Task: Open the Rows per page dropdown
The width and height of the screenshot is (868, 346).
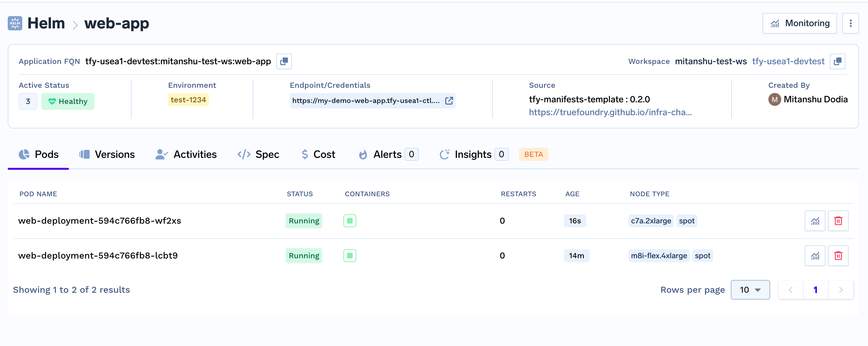Action: [x=750, y=290]
